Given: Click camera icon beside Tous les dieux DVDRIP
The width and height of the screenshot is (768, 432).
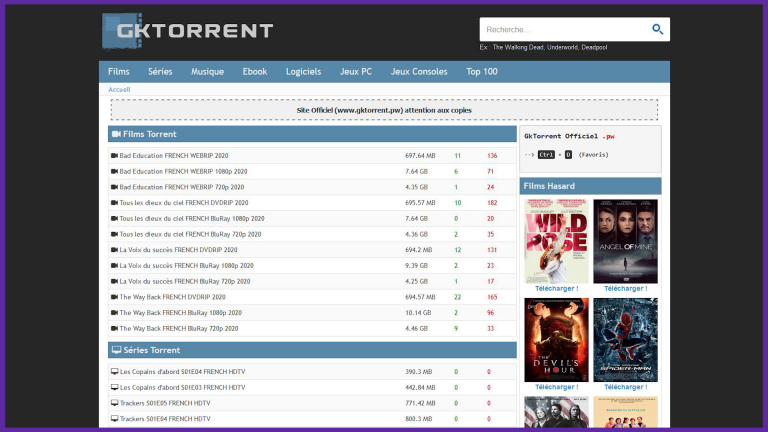Looking at the screenshot, I should [x=114, y=202].
